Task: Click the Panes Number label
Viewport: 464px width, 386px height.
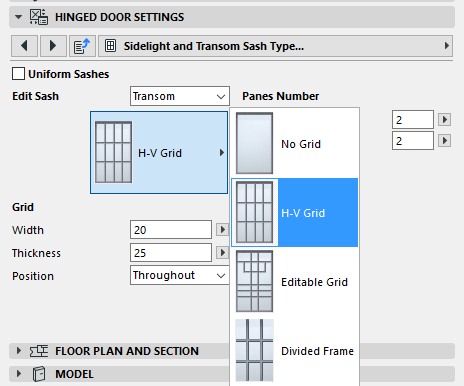Action: 280,96
